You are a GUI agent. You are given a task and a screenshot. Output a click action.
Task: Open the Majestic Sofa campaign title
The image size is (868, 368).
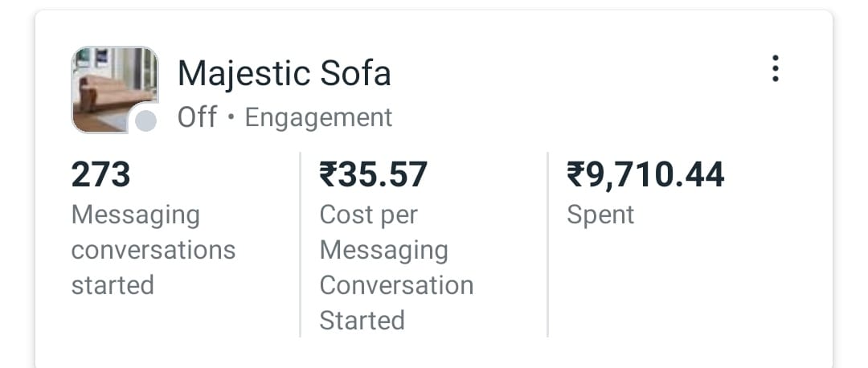[x=284, y=74]
